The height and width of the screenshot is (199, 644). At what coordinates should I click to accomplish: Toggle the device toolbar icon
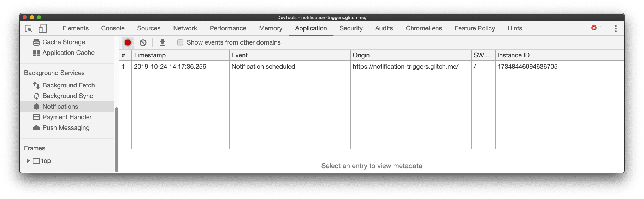pos(43,29)
